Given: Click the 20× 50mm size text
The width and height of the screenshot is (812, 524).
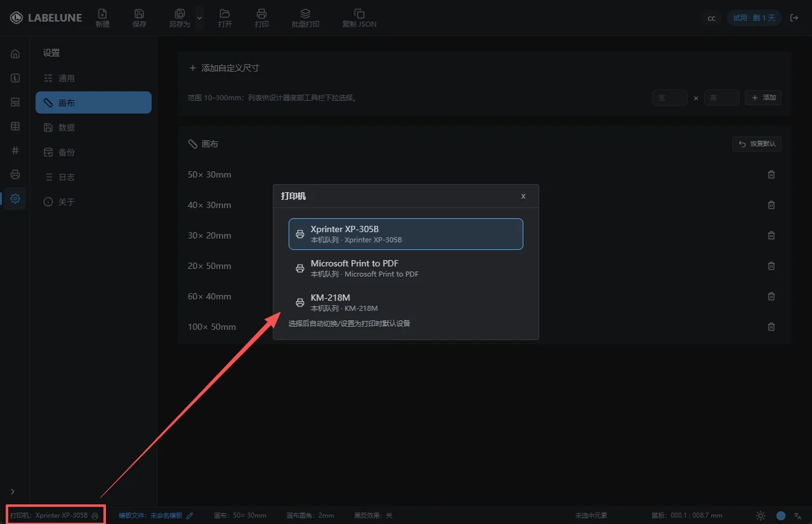Looking at the screenshot, I should point(209,266).
